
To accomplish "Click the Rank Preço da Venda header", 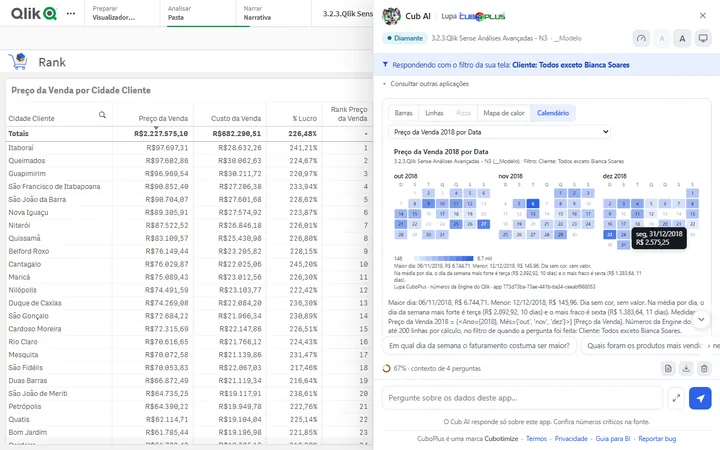I will (349, 114).
